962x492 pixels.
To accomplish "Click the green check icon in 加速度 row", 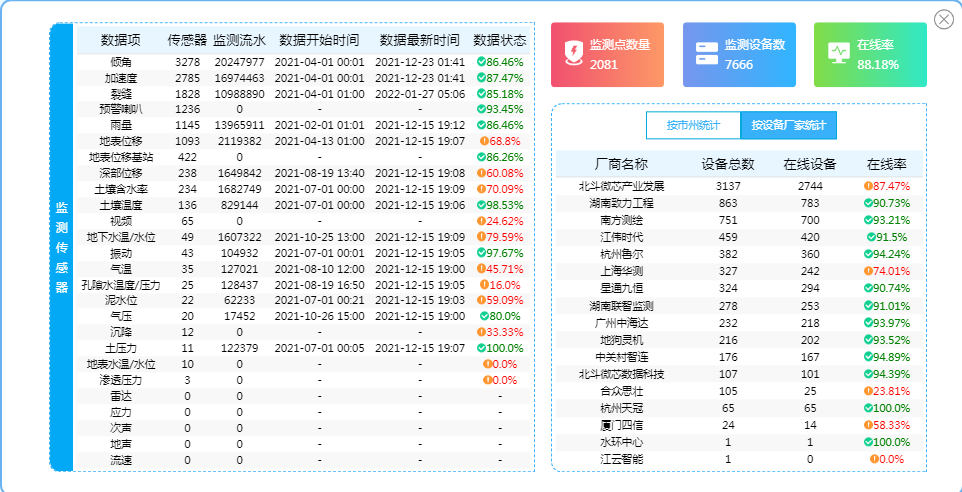I will pos(482,78).
